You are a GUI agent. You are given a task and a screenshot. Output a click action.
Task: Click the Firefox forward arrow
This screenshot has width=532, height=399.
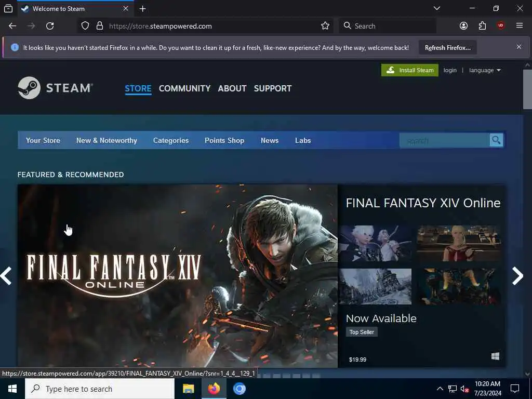coord(31,26)
